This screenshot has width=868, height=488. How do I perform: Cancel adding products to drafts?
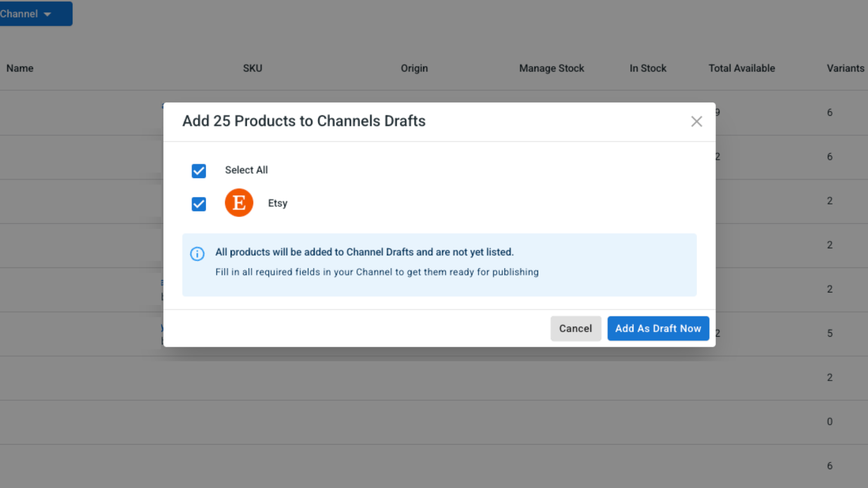click(576, 328)
